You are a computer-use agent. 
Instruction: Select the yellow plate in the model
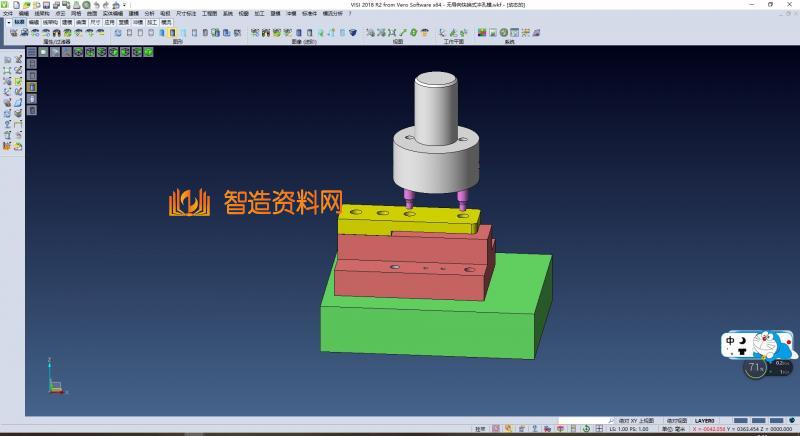click(x=408, y=221)
